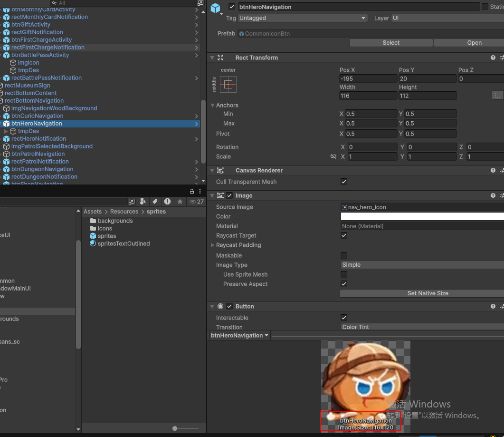Click the Rect Transform component icon

pyautogui.click(x=220, y=58)
